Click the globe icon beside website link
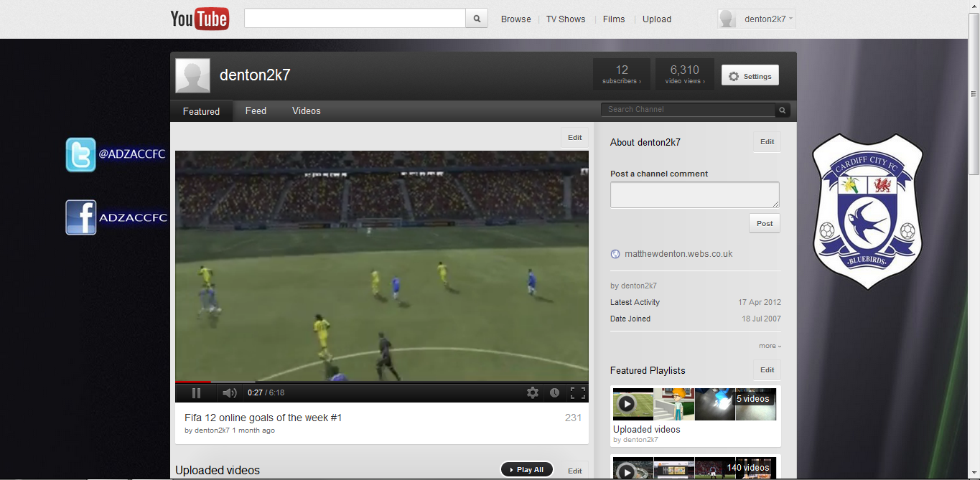 [615, 254]
